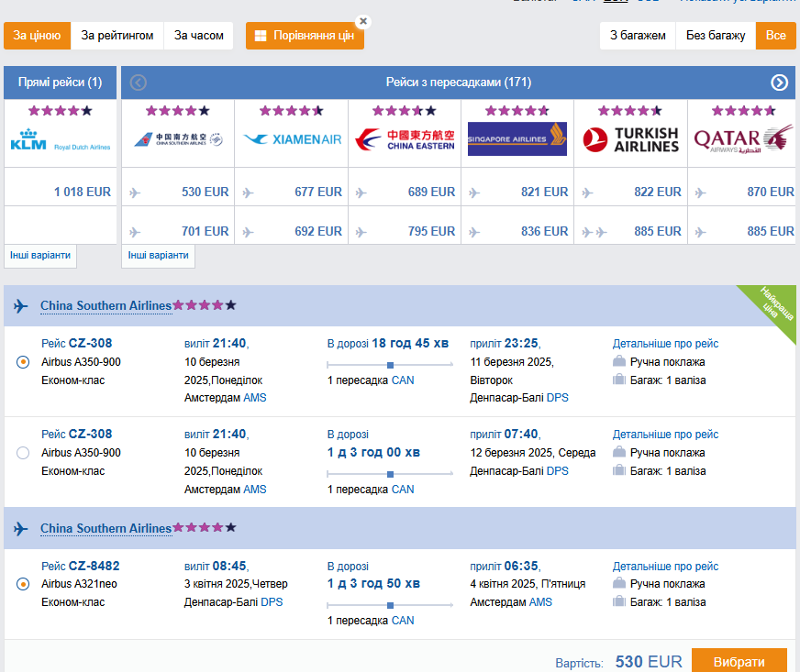Click the rating stars in the outbound China Southern header
This screenshot has width=800, height=672.
[204, 305]
